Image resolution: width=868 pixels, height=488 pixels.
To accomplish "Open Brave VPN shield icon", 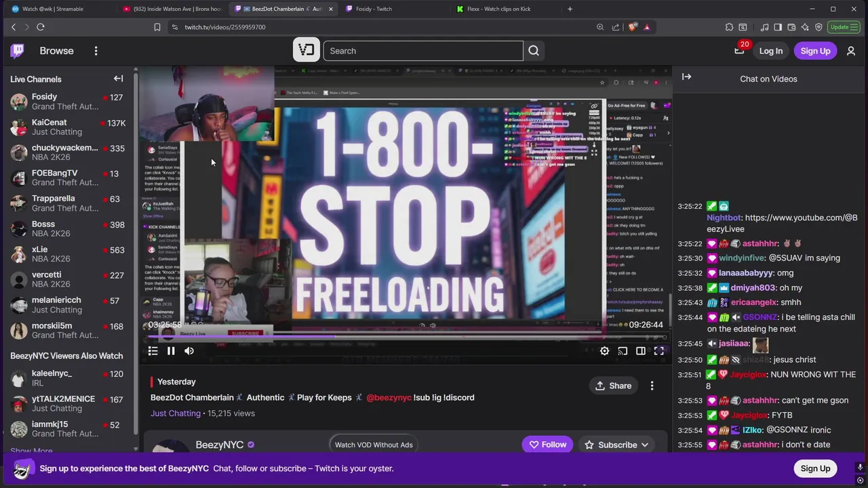I will 818,27.
